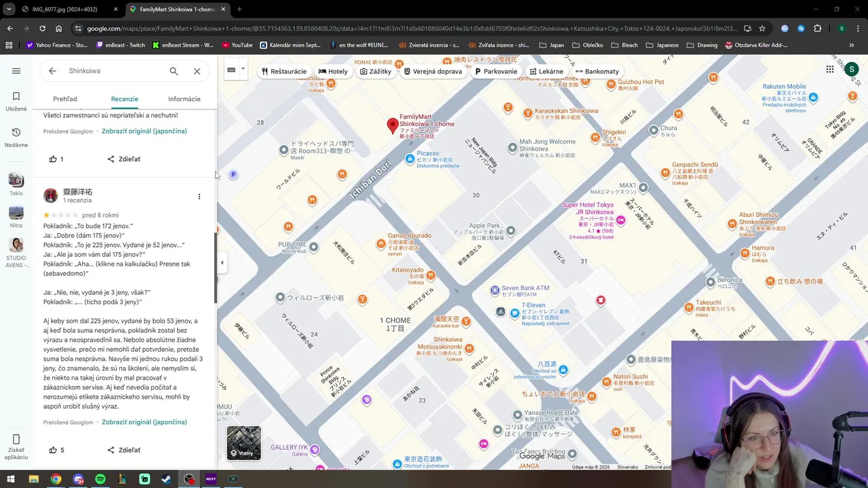Open the YouTube bookmark
The height and width of the screenshot is (488, 868).
(x=237, y=45)
